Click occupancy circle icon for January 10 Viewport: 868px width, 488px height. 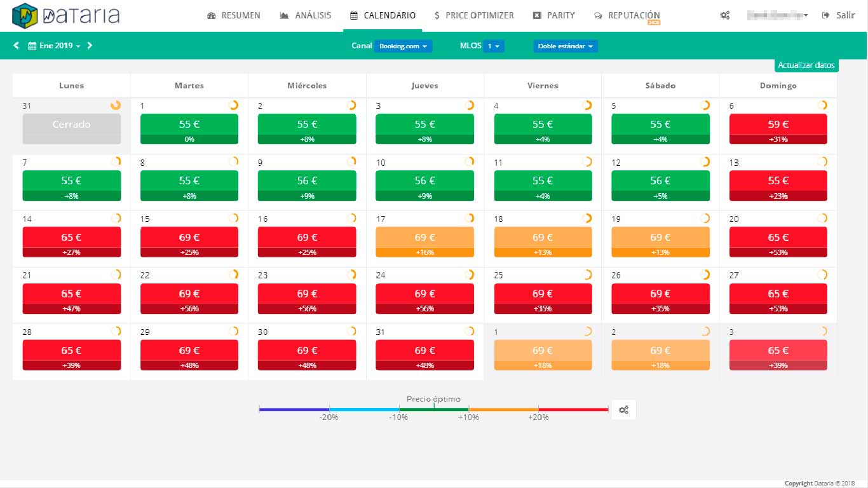(x=469, y=162)
